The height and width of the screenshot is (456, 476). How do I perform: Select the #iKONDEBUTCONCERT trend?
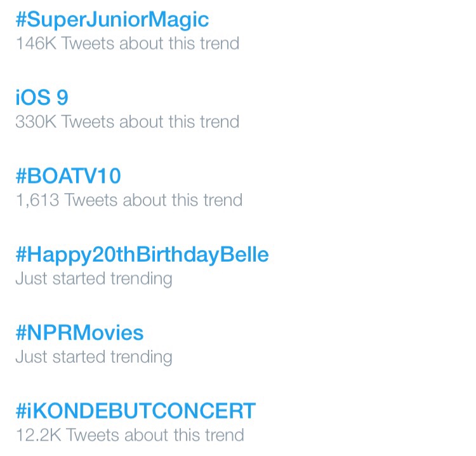(135, 411)
